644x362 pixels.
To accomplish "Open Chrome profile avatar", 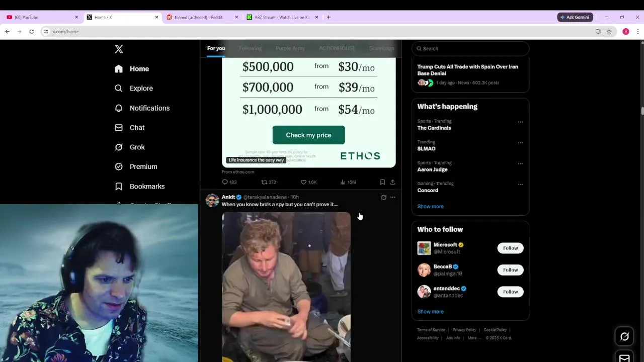I will coord(625,31).
